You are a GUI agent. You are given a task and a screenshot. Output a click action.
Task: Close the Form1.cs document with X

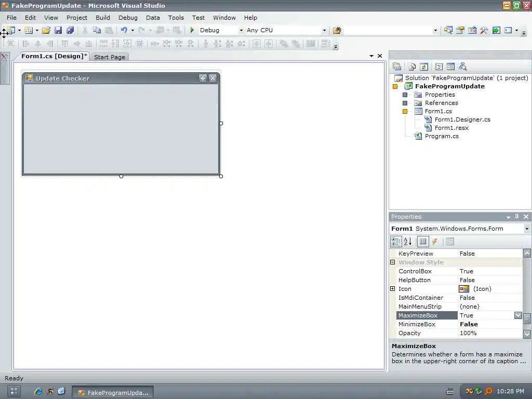click(x=380, y=56)
